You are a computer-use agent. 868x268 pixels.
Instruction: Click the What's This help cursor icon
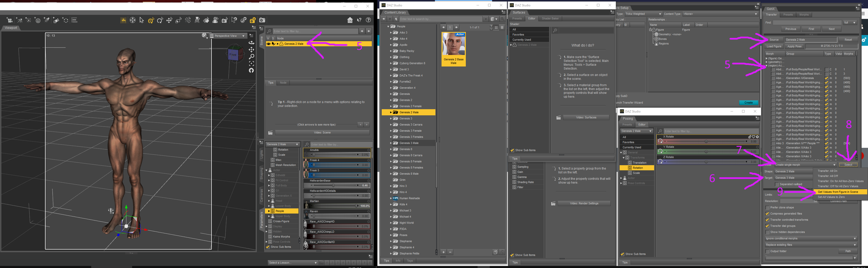[359, 20]
